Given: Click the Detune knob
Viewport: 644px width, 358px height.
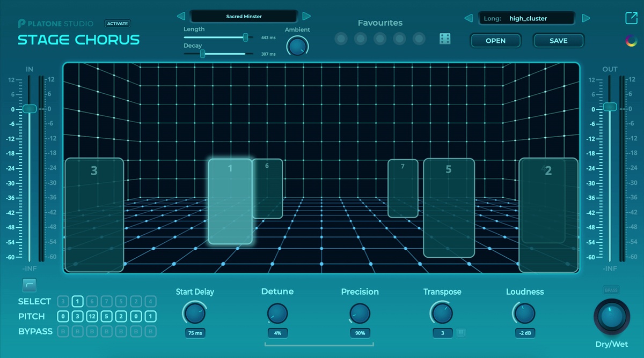Looking at the screenshot, I should [x=277, y=313].
